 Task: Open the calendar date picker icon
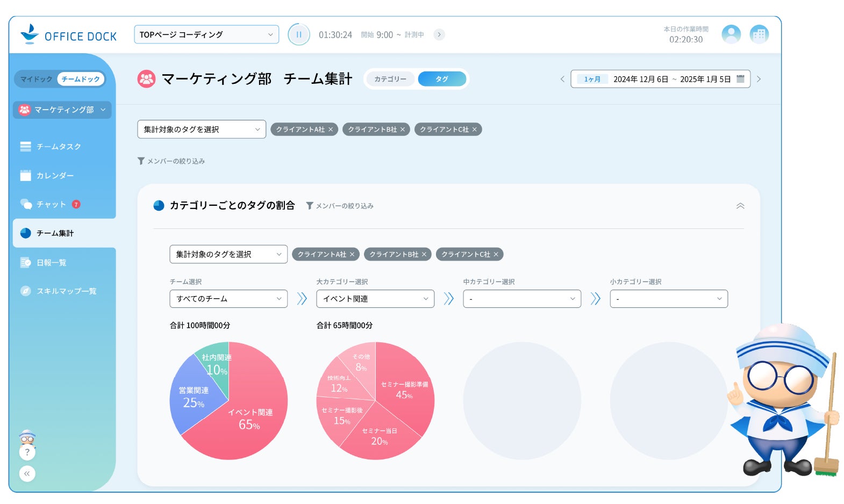[740, 78]
